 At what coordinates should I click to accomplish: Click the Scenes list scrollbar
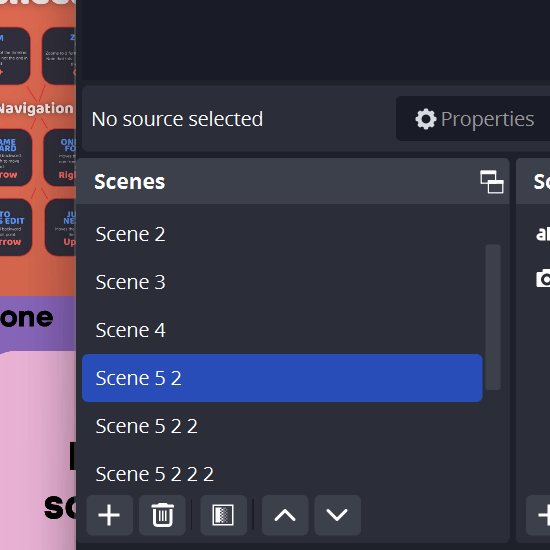493,317
